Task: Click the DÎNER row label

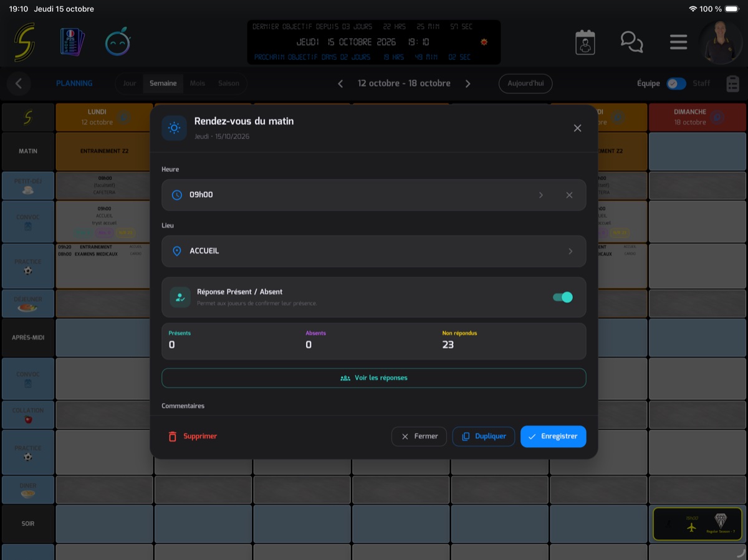Action: [x=28, y=490]
